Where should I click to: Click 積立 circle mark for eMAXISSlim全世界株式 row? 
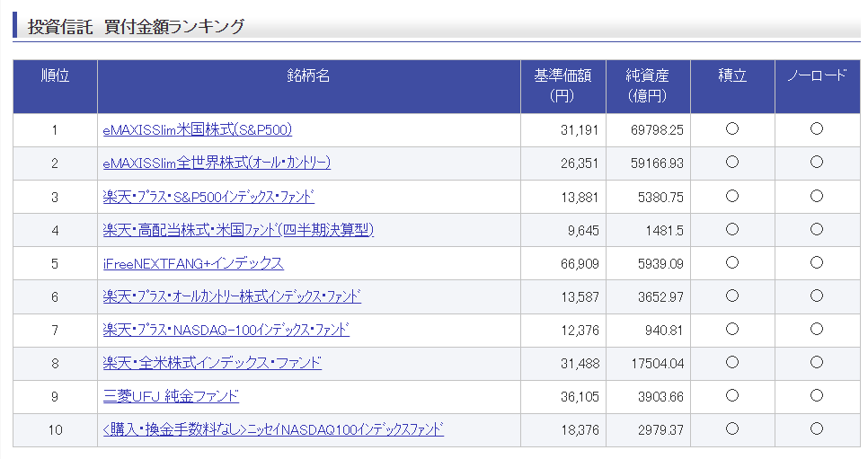point(731,163)
